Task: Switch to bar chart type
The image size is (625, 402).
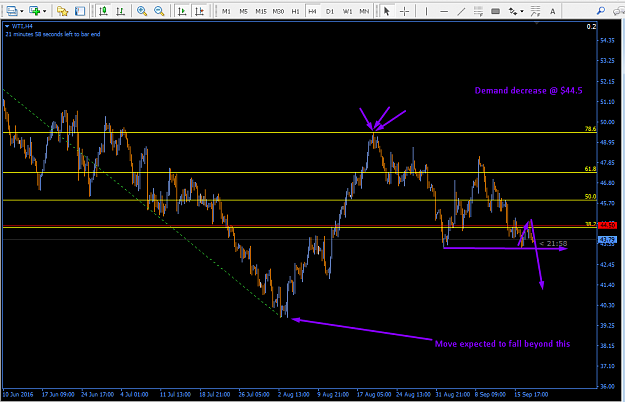Action: tap(120, 11)
